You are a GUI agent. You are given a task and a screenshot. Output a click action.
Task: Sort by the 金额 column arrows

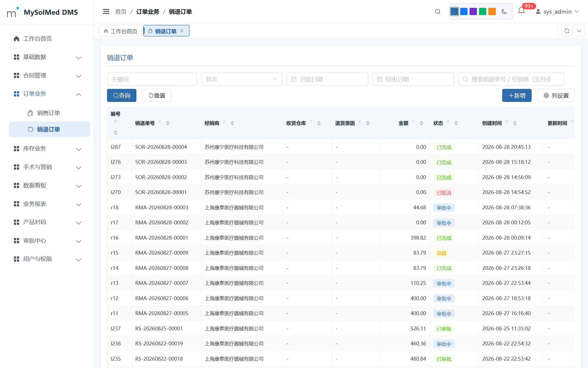tap(421, 123)
